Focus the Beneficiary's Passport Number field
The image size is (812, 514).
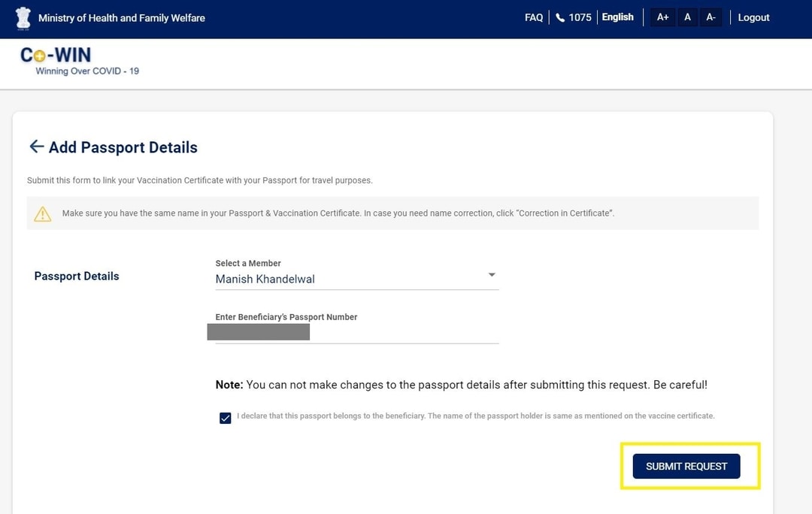[x=357, y=332]
